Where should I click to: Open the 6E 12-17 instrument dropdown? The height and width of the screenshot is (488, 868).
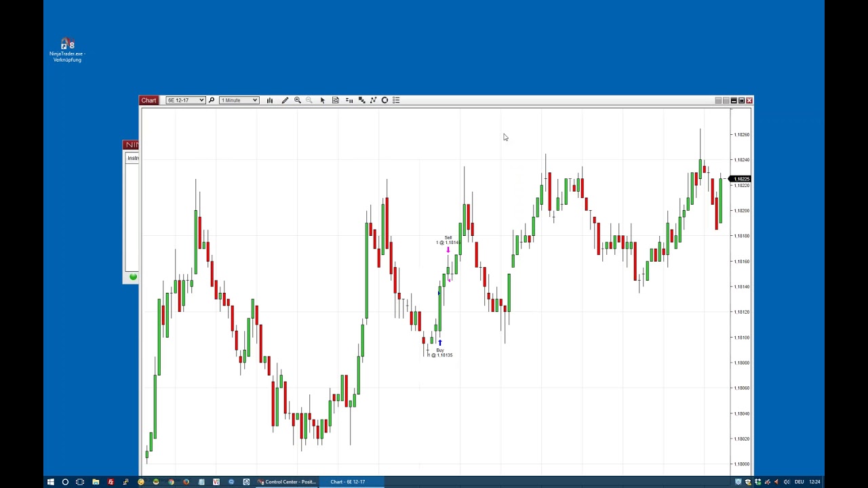185,100
